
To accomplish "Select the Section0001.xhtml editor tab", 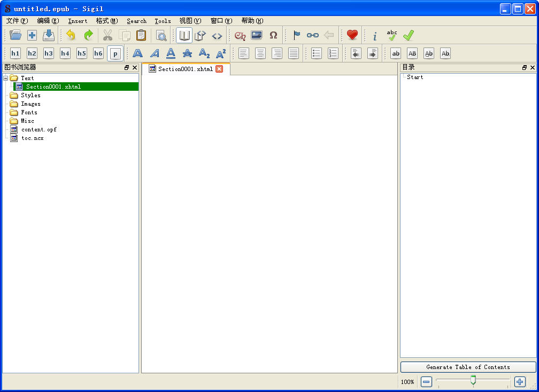I will pyautogui.click(x=185, y=69).
